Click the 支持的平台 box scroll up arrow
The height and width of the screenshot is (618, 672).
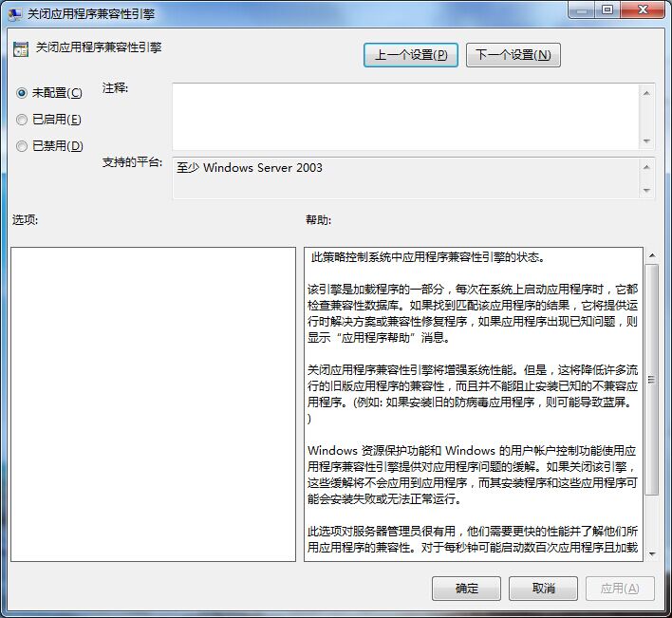pyautogui.click(x=646, y=167)
